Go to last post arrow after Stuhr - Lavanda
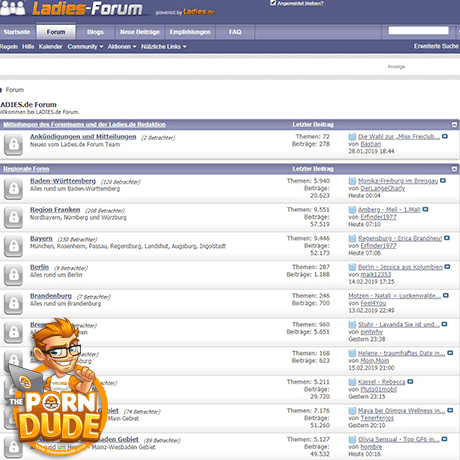 (x=444, y=324)
